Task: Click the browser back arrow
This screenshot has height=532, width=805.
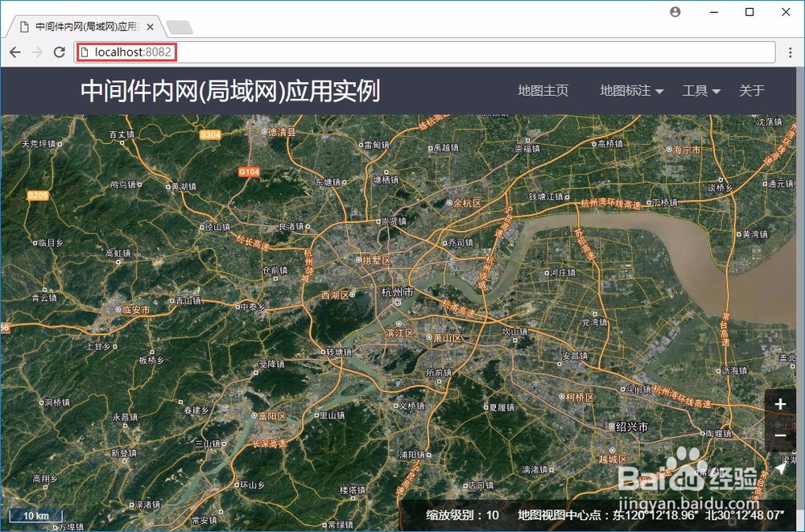Action: point(14,52)
